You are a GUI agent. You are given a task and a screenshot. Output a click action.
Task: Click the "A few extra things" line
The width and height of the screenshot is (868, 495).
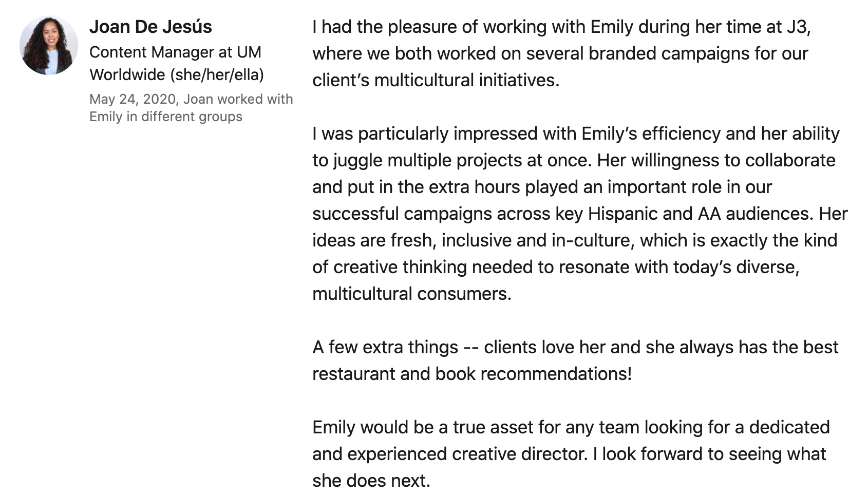coord(385,347)
